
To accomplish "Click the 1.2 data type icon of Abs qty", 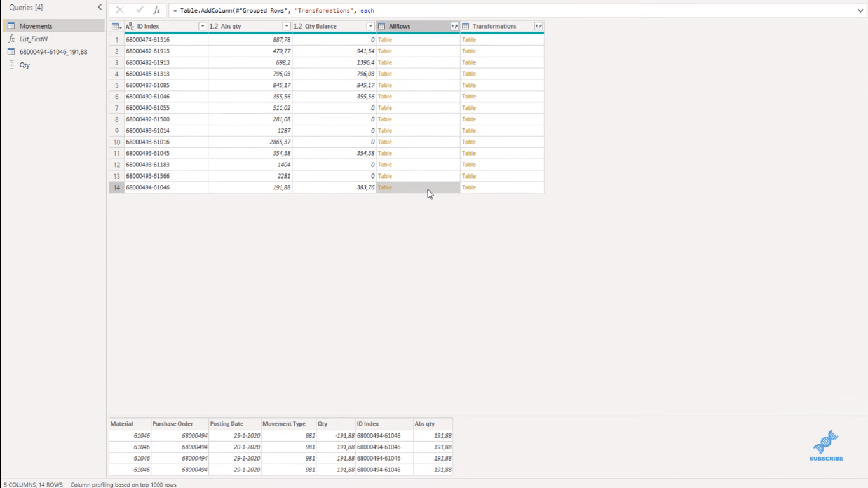I will coord(214,26).
